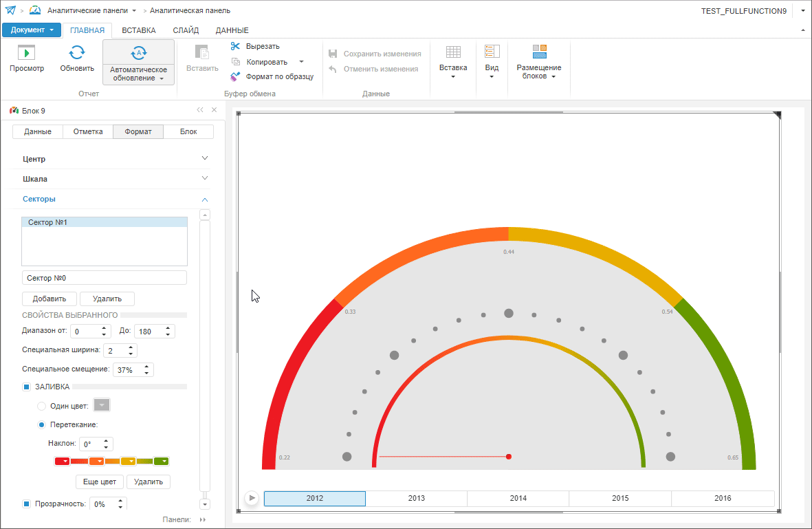
Task: Toggle the ЗАЛИВКА checkbox
Action: 27,387
